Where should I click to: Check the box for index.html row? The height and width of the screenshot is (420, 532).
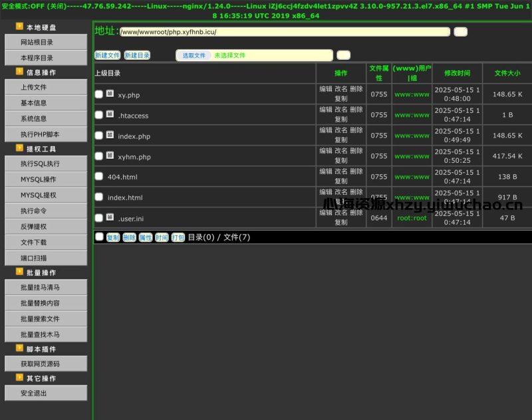point(99,197)
